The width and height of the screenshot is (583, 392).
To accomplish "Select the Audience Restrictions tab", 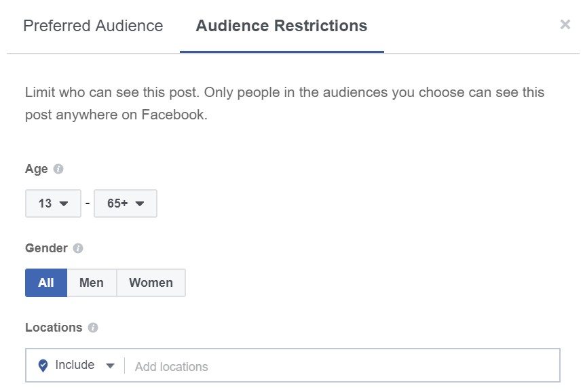I will (282, 26).
